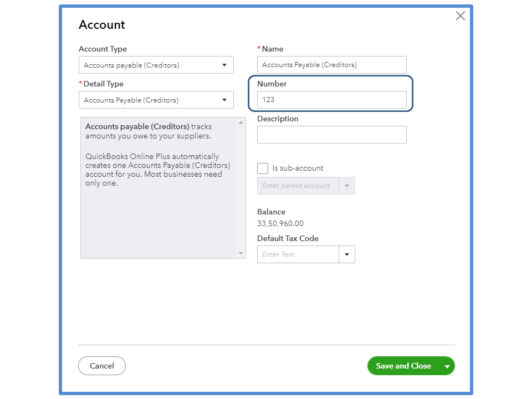Expand the parent account dropdown arrow
This screenshot has height=399, width=532.
tap(347, 186)
